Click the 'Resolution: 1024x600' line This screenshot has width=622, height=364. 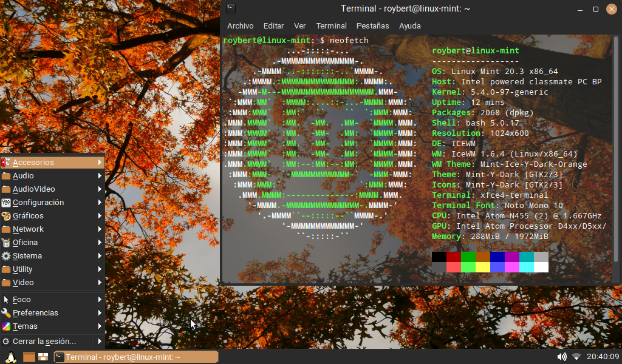tap(480, 133)
